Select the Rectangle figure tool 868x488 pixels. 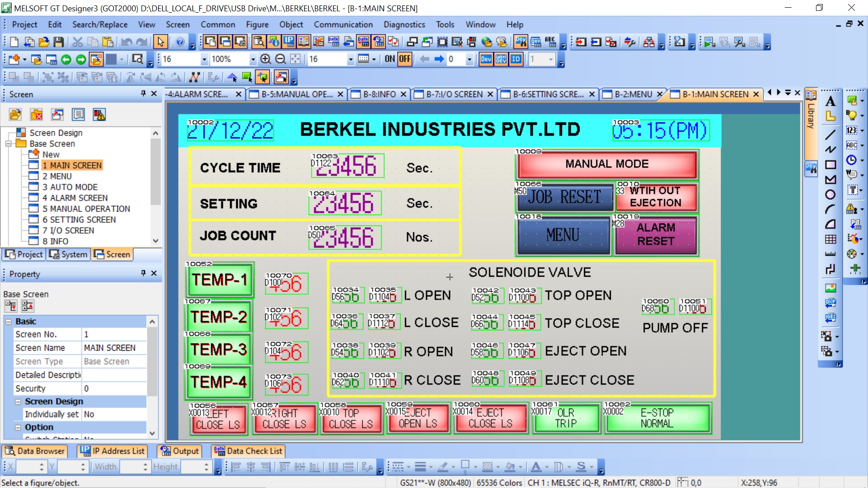coord(830,164)
